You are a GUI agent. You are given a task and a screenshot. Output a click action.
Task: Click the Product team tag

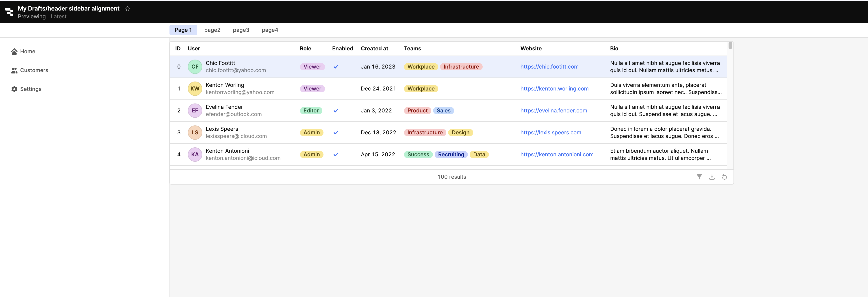point(417,110)
